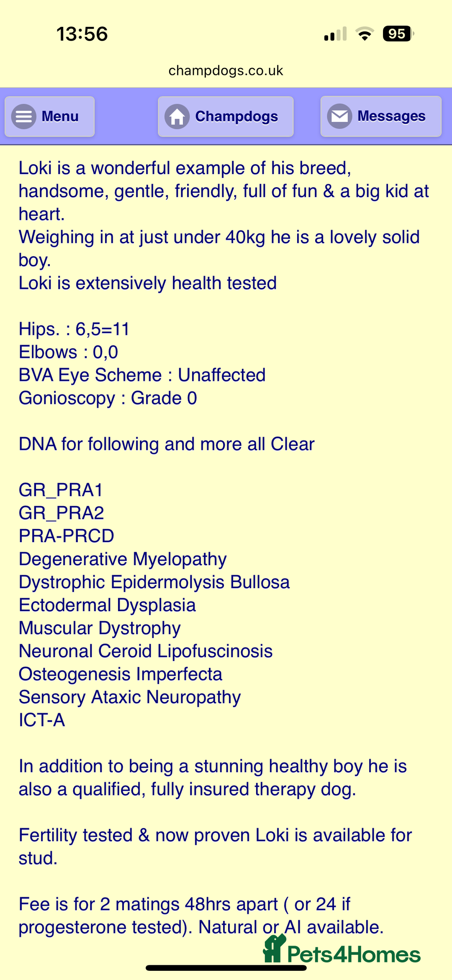
Task: Tap the Wi-Fi status icon
Action: pyautogui.click(x=365, y=33)
